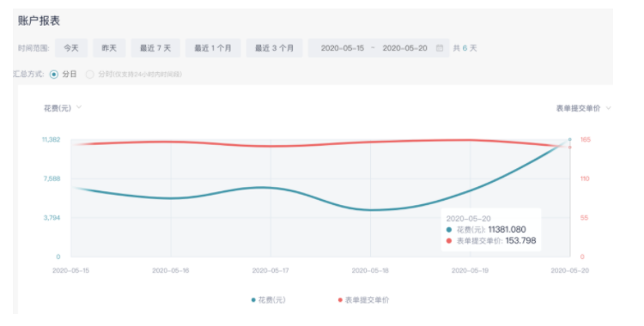Click the 3,794 left axis value
The height and width of the screenshot is (326, 644).
[x=52, y=218]
